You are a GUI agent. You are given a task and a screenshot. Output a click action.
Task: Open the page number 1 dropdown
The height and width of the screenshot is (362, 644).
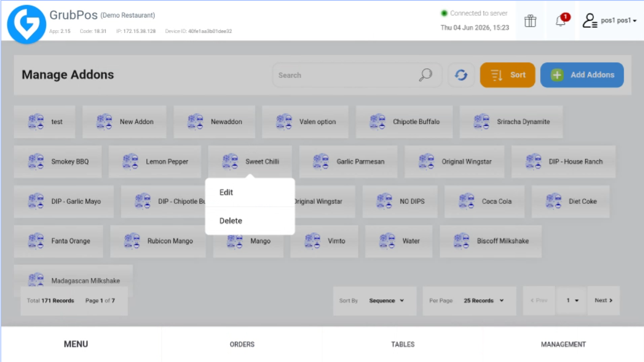pyautogui.click(x=572, y=301)
